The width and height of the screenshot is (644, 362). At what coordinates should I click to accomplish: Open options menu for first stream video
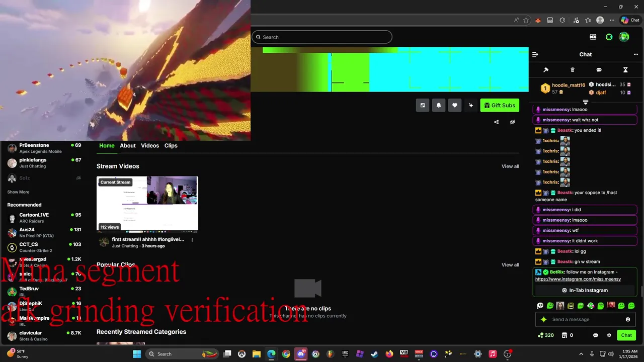(x=192, y=240)
